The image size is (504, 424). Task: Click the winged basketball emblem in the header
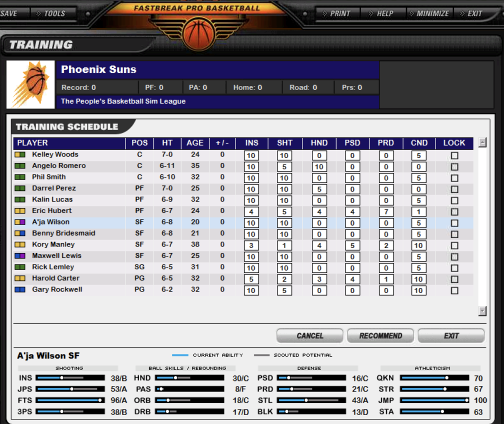click(x=198, y=33)
